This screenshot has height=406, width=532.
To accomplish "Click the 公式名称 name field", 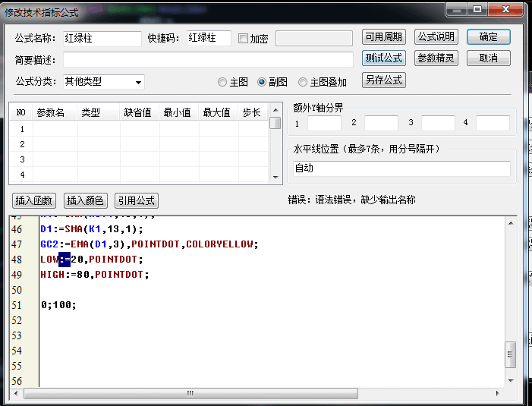I will [102, 39].
